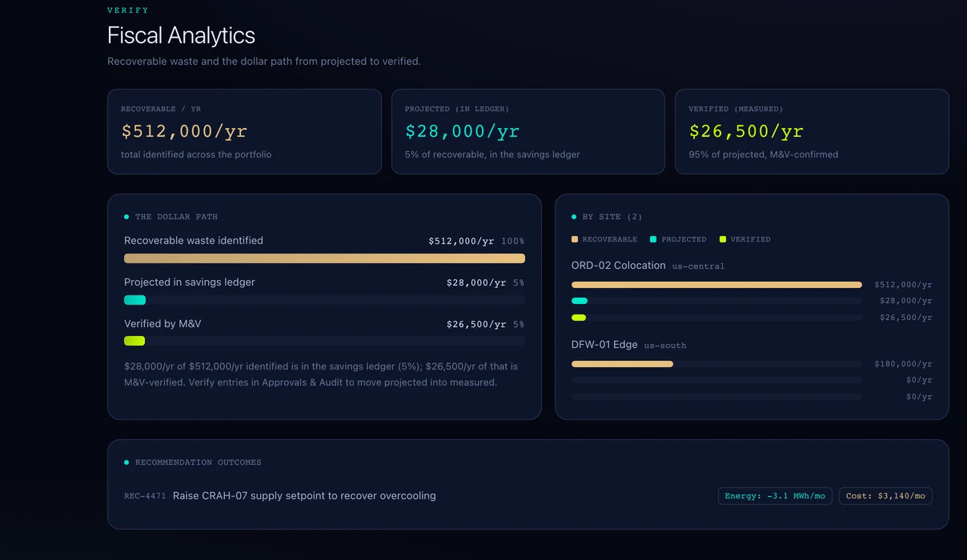Click the Verified (Measured) card label
The width and height of the screenshot is (967, 560).
click(x=736, y=109)
